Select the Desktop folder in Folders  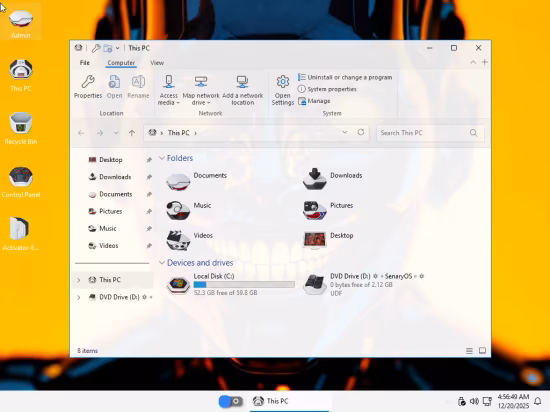click(328, 240)
